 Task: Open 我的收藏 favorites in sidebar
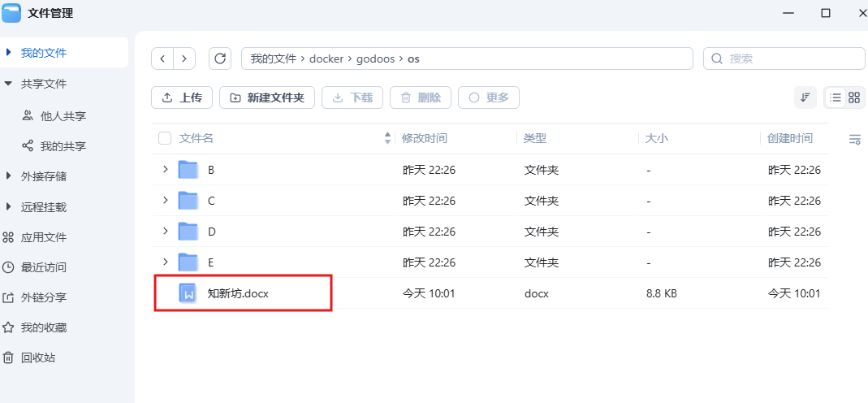tap(43, 327)
